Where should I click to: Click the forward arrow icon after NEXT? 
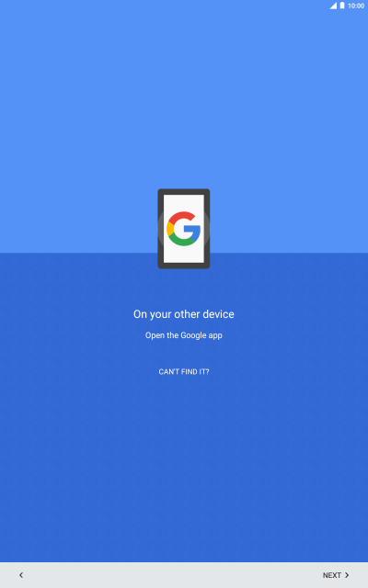click(x=347, y=575)
